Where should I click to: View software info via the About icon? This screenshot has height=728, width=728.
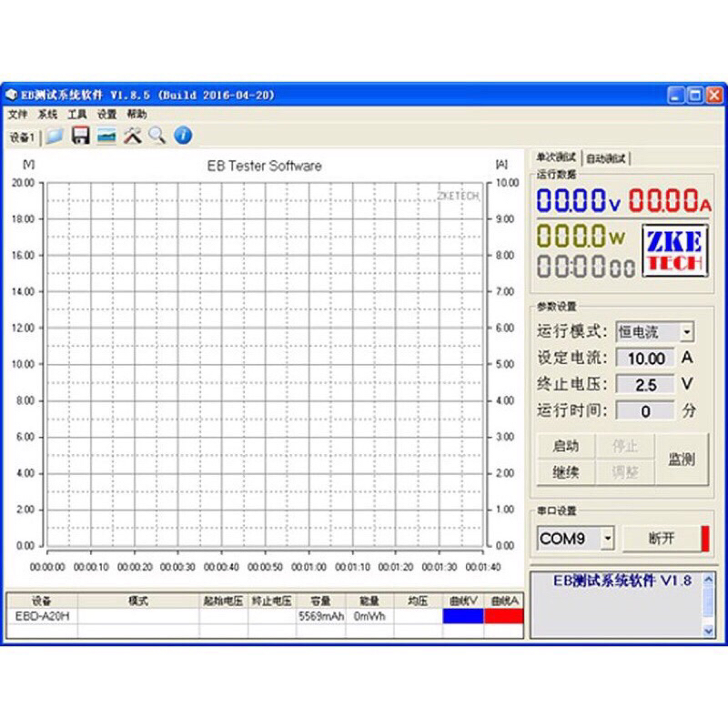click(179, 135)
